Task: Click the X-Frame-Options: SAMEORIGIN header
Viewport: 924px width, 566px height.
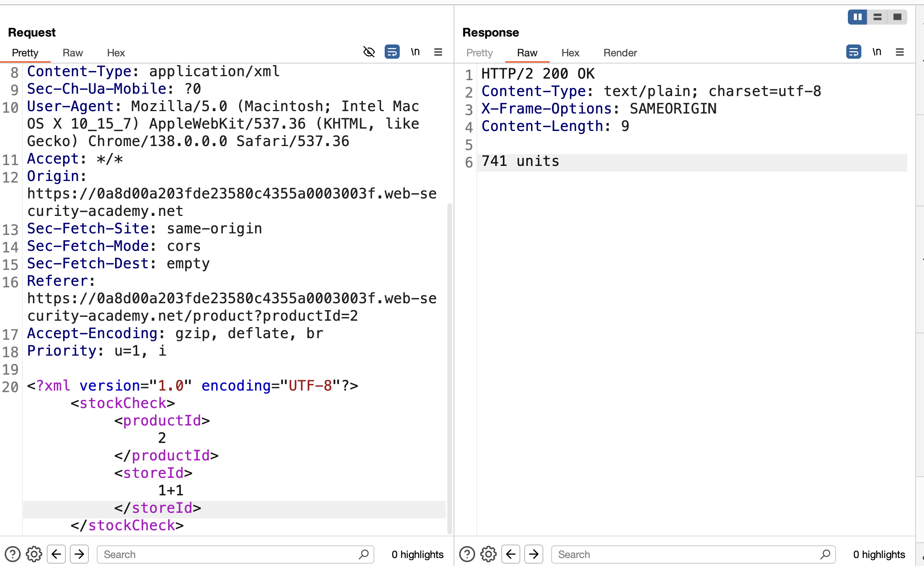Action: 599,109
